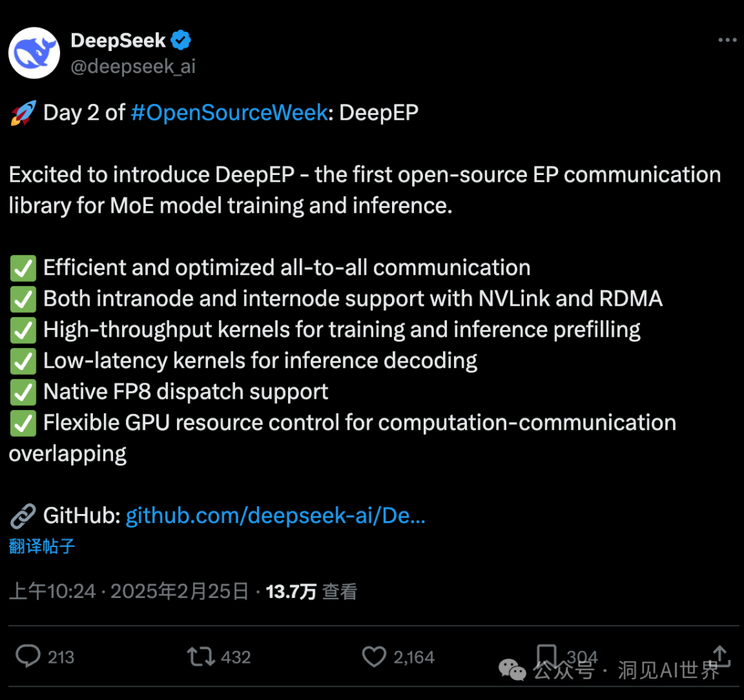Click the 432 repost count
The image size is (744, 700).
(236, 657)
